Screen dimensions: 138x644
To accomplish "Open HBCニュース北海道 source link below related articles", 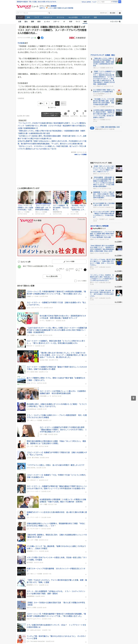I will click(x=80, y=154).
